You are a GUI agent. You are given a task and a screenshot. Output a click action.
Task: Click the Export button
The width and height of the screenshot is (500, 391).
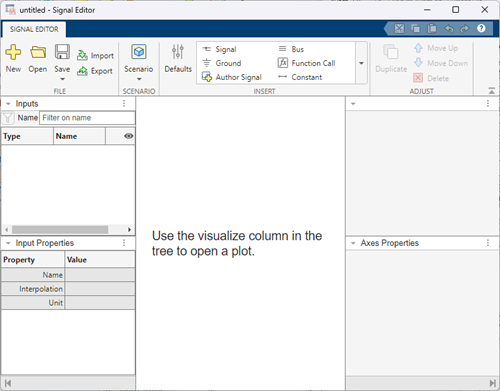point(95,71)
